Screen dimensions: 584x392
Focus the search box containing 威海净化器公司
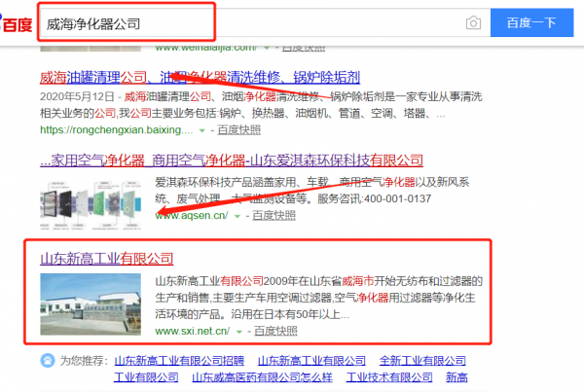click(243, 22)
